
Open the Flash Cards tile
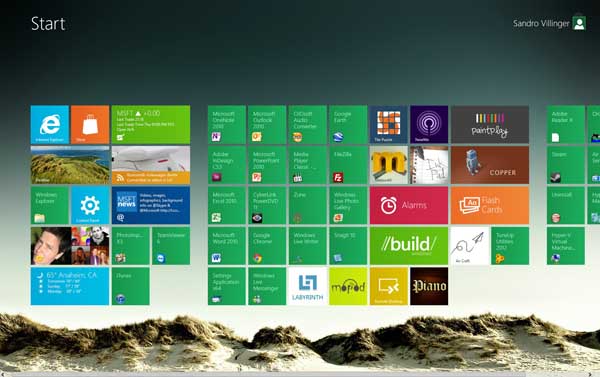coord(490,206)
